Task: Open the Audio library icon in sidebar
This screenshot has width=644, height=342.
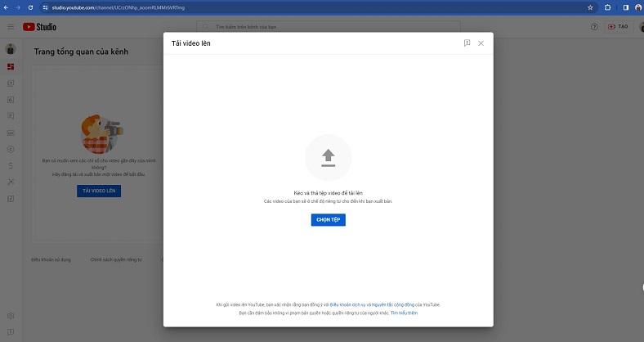Action: point(11,199)
